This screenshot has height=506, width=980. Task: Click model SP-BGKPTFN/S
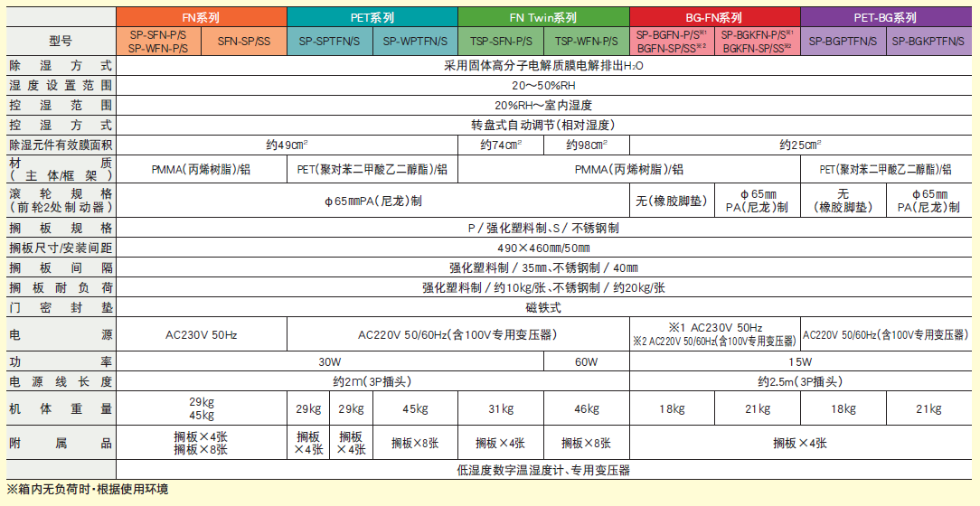pyautogui.click(x=928, y=42)
